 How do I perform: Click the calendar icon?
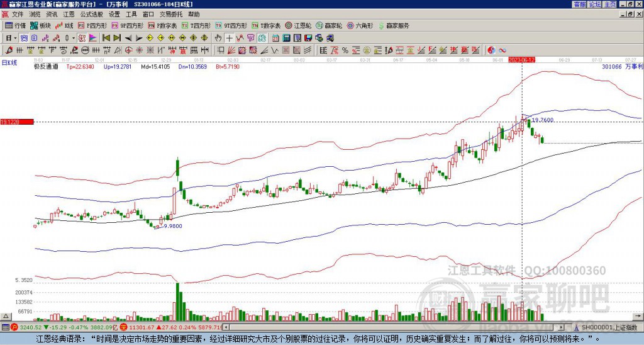275,38
